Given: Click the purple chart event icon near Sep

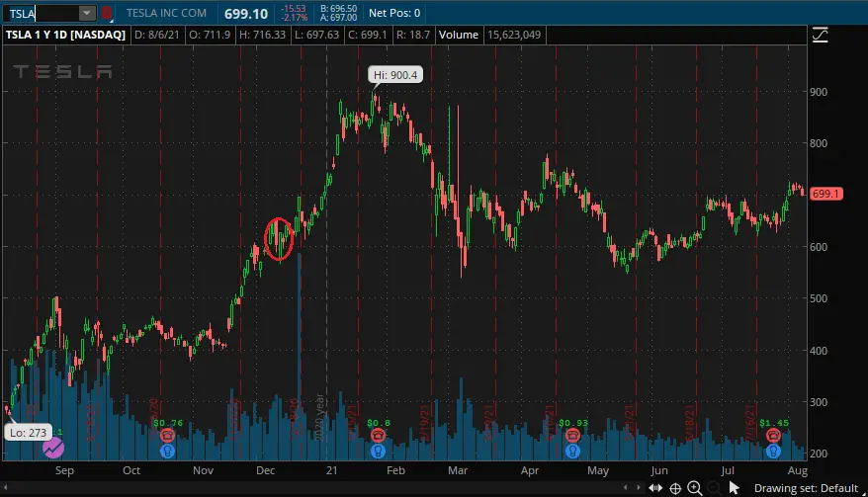Looking at the screenshot, I should (x=53, y=448).
